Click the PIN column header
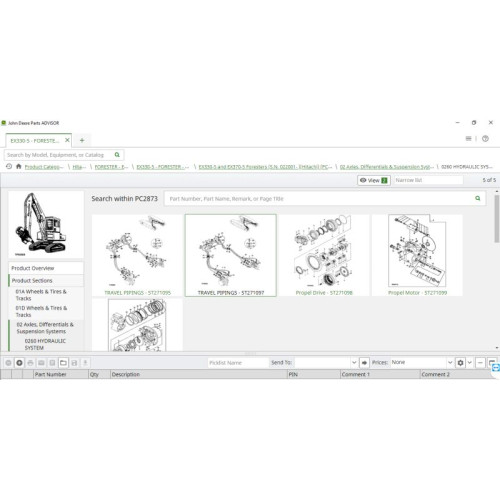 click(x=314, y=374)
